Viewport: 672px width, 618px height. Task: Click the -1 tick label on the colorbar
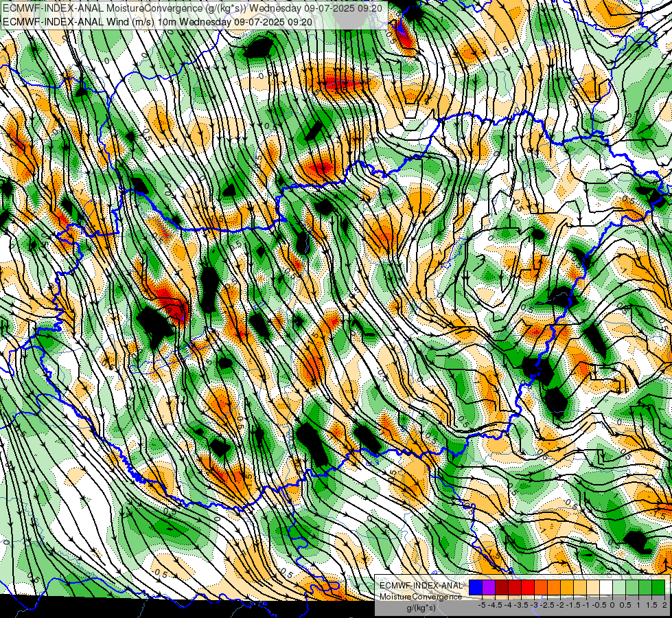pos(586,605)
